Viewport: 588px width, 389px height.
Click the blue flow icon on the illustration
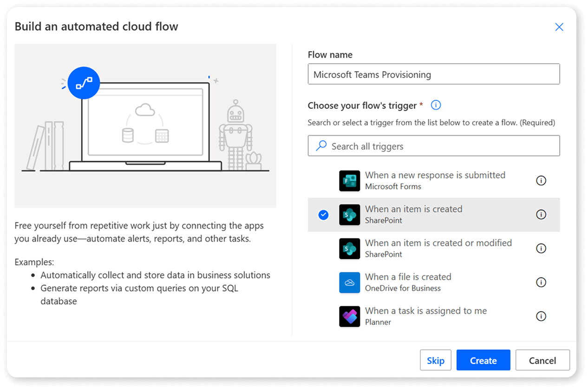[x=84, y=84]
